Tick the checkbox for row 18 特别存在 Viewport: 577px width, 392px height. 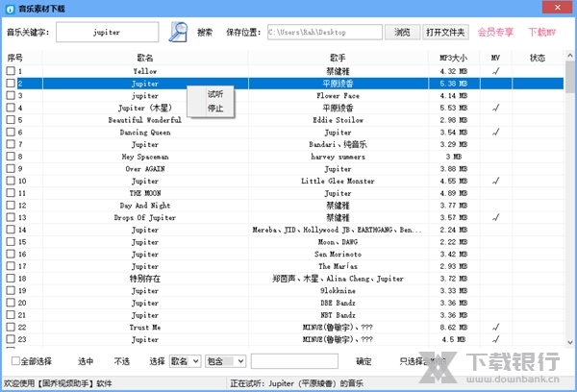11,278
